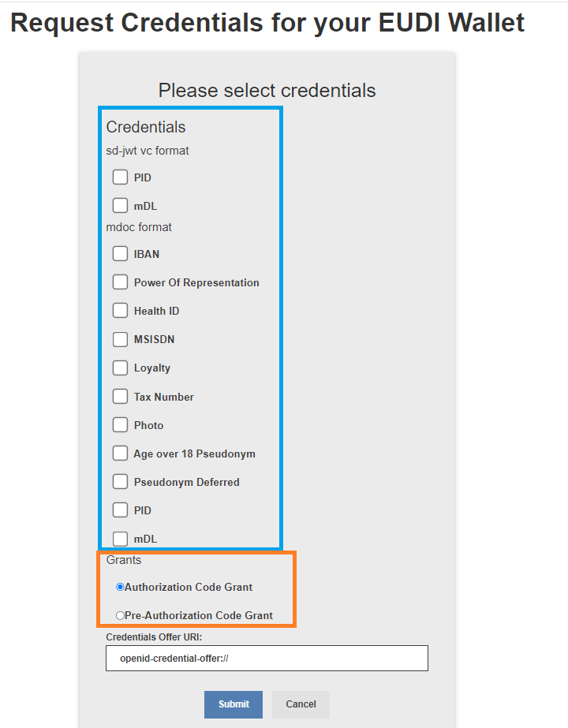Enable the Tax Number checkbox
The width and height of the screenshot is (568, 728).
pyautogui.click(x=120, y=397)
